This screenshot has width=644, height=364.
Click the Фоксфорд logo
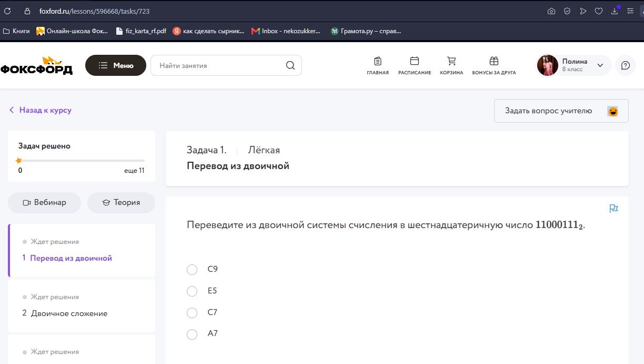(36, 66)
